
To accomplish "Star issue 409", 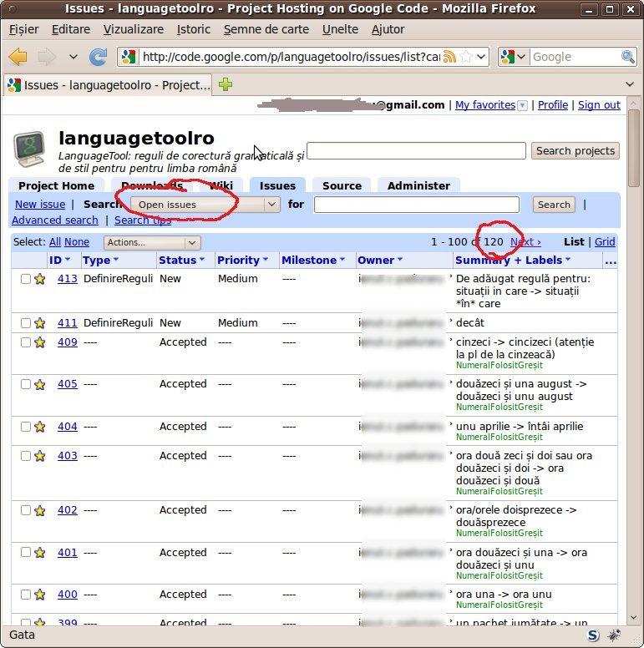I will pos(40,342).
